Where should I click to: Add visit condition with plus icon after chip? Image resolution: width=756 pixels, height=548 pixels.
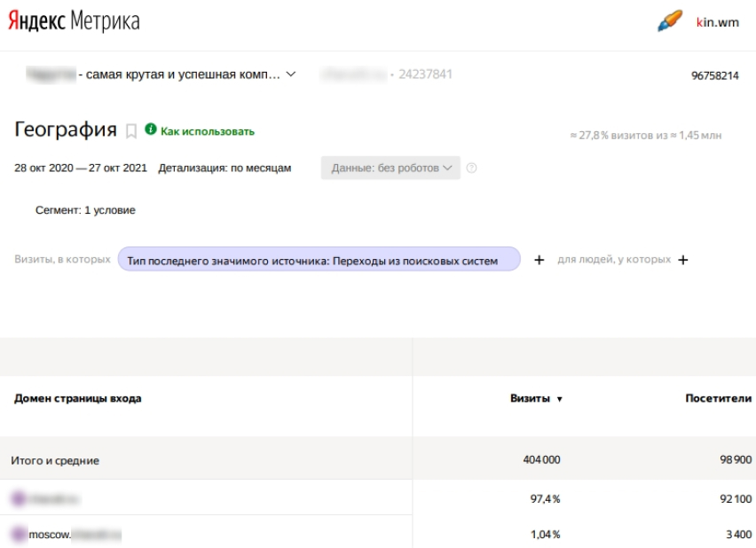538,261
